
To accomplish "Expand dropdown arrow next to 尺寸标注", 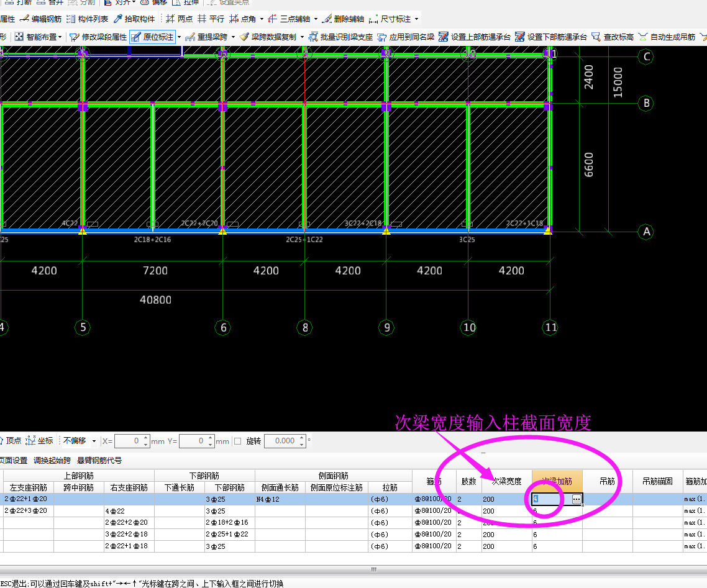I will 417,19.
